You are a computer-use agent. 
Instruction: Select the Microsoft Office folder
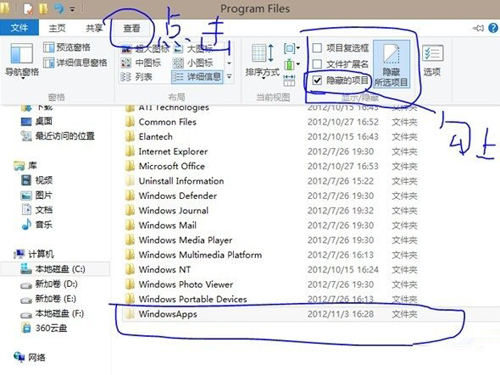[172, 166]
